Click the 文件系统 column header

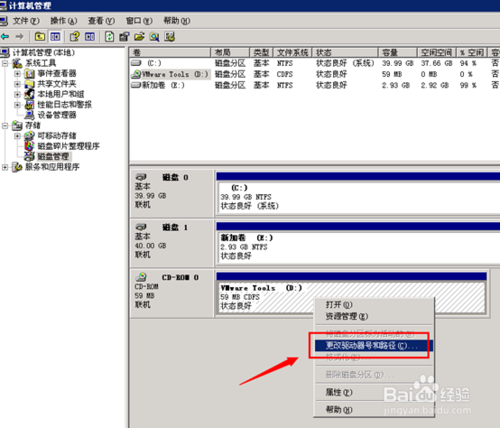[x=292, y=52]
